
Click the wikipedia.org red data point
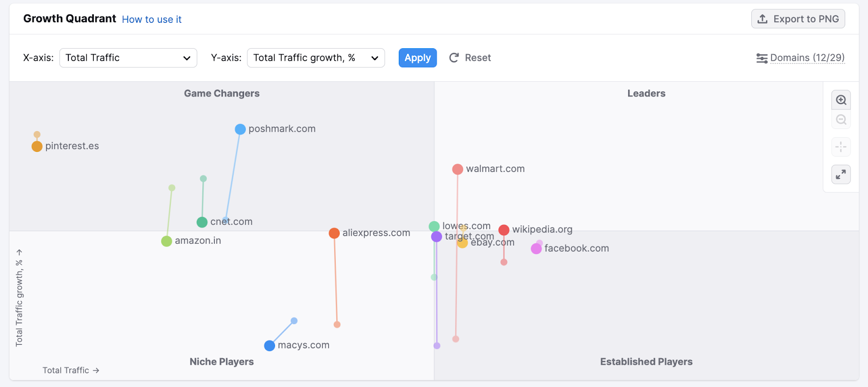coord(504,230)
